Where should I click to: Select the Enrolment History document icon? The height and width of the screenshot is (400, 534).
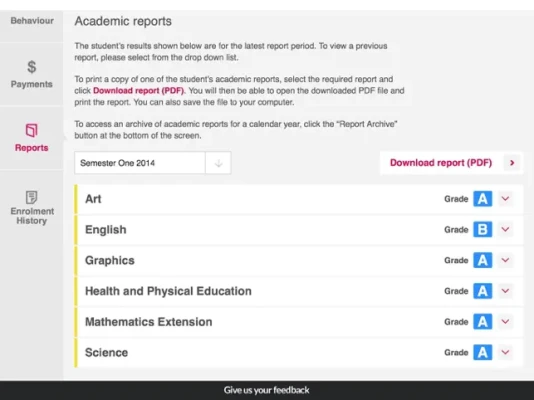31,197
